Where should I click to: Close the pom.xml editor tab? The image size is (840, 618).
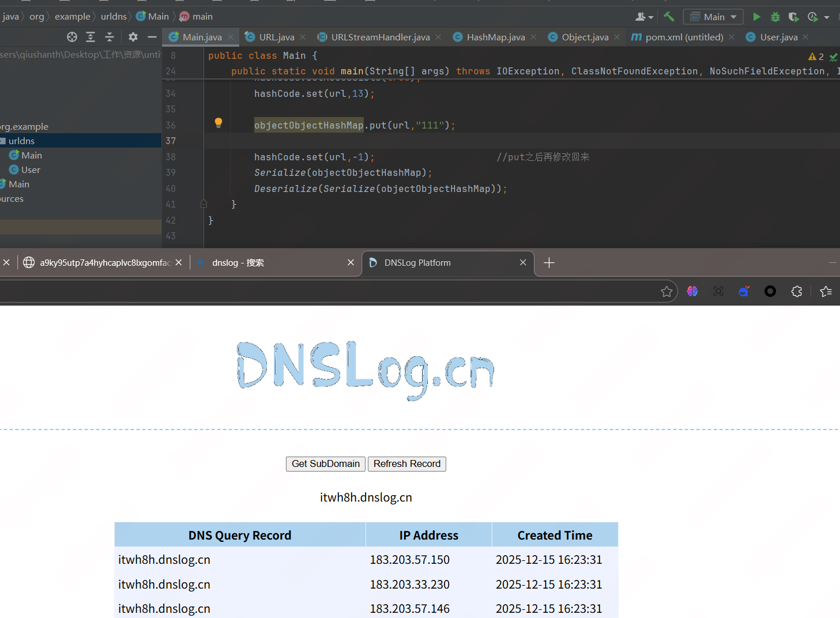732,37
